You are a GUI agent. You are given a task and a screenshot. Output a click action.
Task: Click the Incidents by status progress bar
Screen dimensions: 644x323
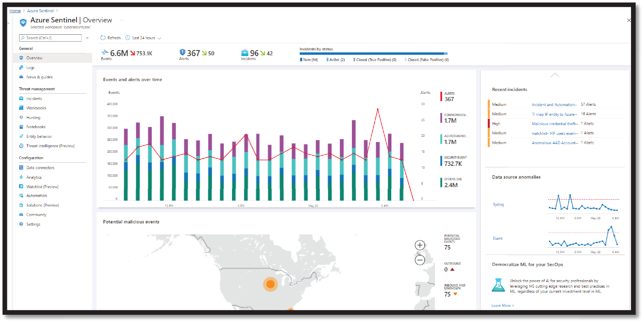(x=374, y=54)
